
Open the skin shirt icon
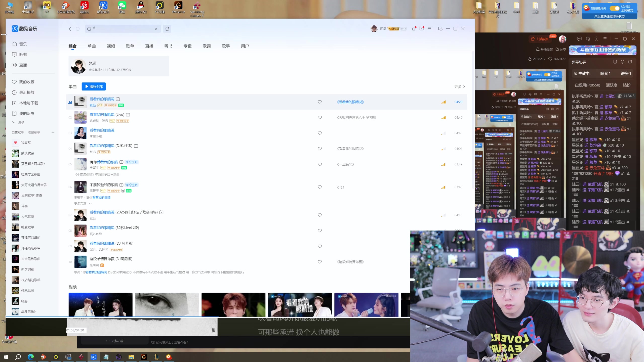pos(414,29)
